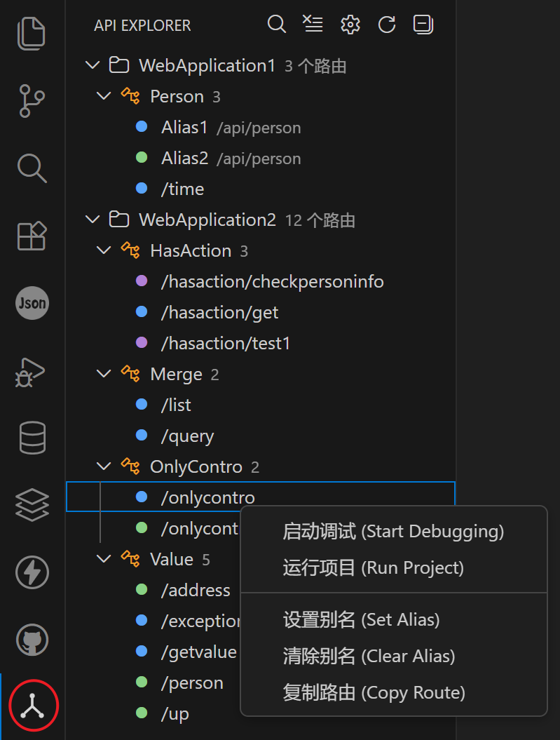Collapse the Value controller node

(104, 558)
